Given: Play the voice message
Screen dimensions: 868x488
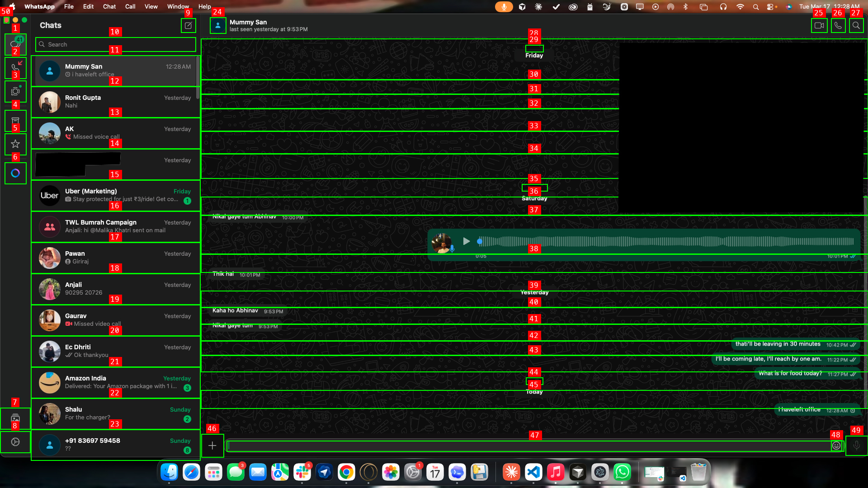Looking at the screenshot, I should (466, 241).
